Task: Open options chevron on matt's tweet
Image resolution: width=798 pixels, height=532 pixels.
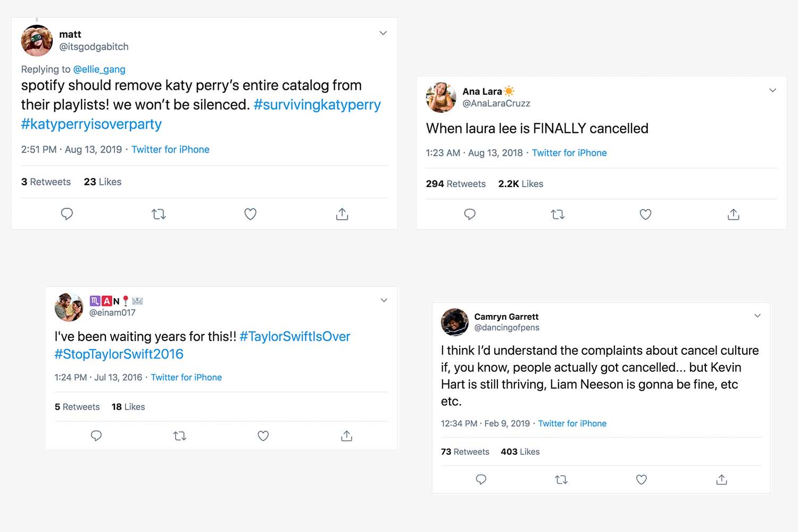Action: click(383, 33)
